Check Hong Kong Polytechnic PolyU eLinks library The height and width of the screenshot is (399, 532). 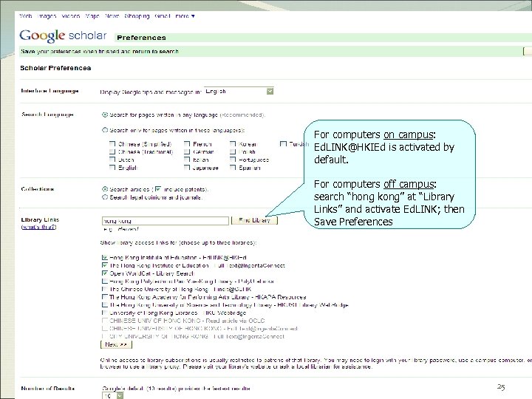coord(105,282)
